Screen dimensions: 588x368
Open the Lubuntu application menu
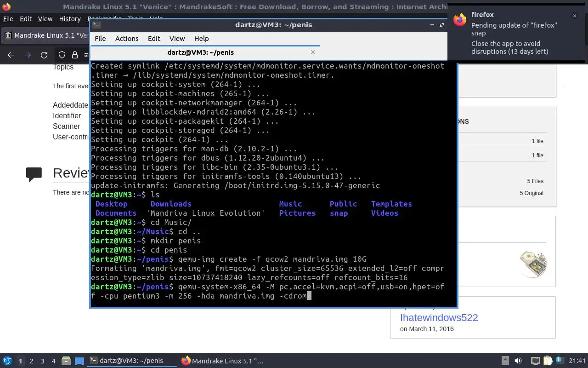point(7,361)
